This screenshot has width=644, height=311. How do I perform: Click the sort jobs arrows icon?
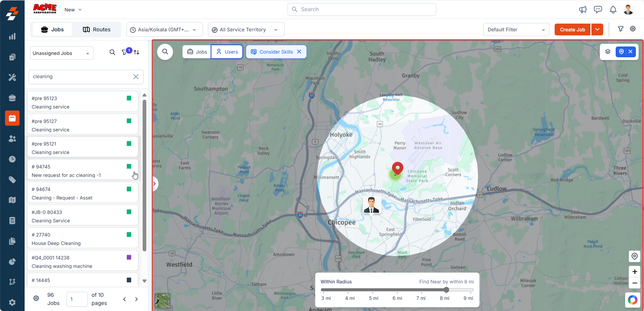click(137, 52)
